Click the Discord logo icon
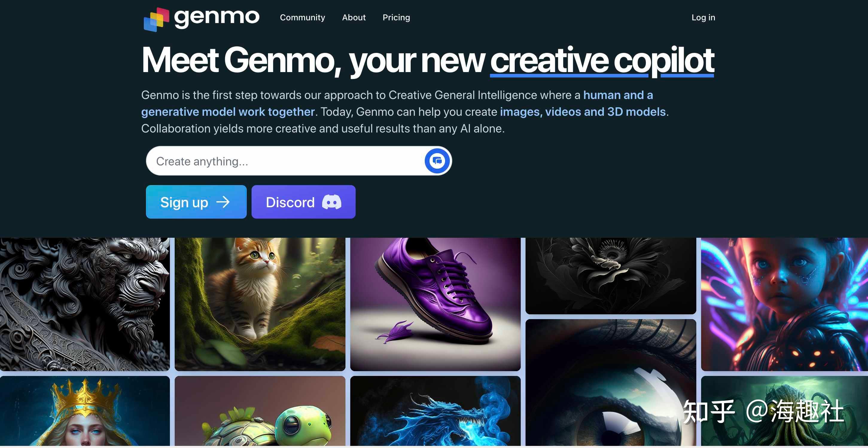Viewport: 868px width, 448px height. (332, 202)
